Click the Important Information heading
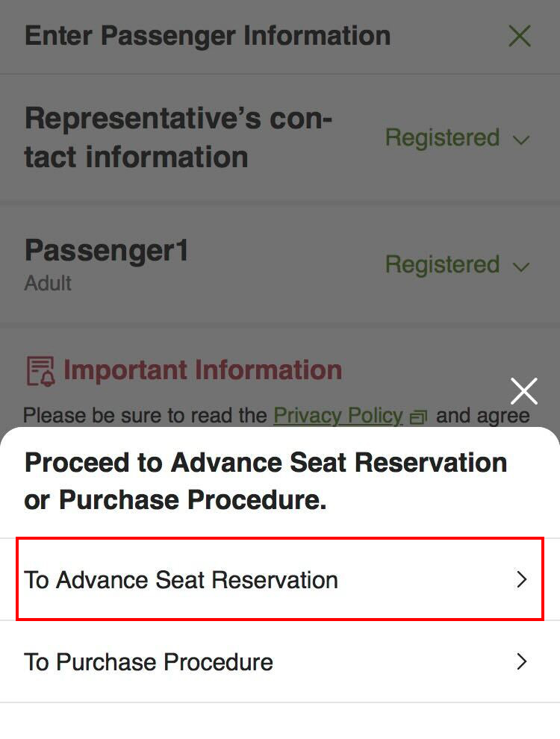 pos(202,370)
